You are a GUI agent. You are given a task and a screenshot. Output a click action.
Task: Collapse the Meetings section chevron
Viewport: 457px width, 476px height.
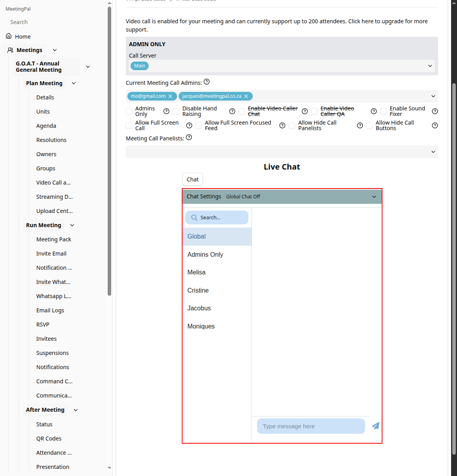pyautogui.click(x=55, y=50)
